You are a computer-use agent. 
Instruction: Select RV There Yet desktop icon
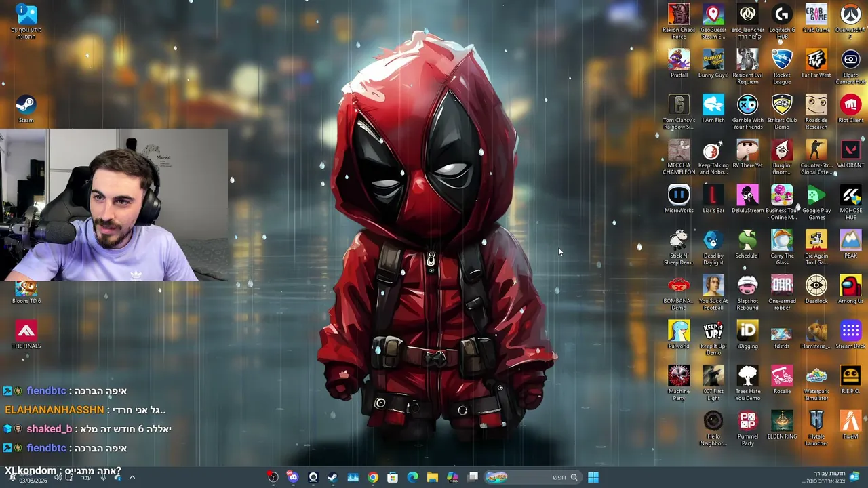747,154
